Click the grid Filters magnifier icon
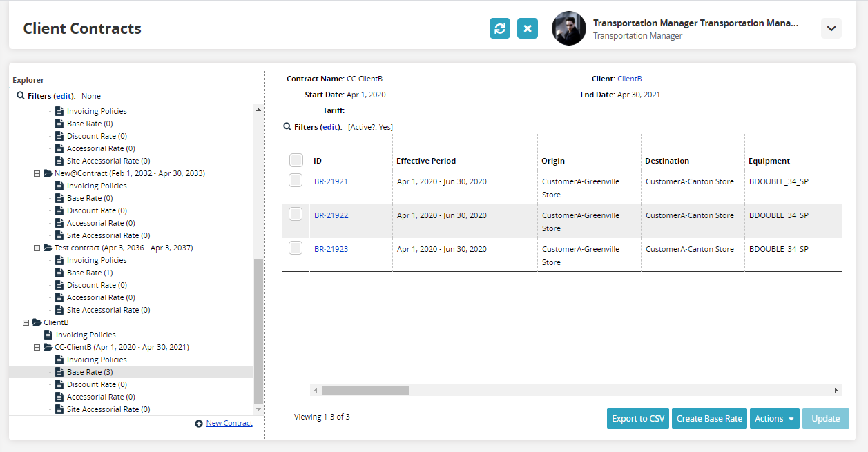The image size is (868, 452). 287,127
